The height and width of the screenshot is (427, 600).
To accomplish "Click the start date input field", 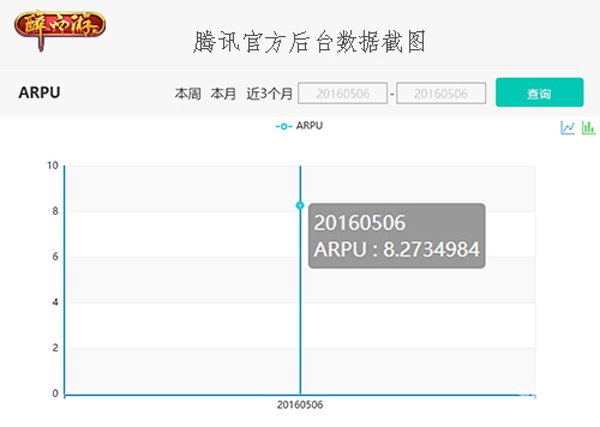I will point(343,93).
